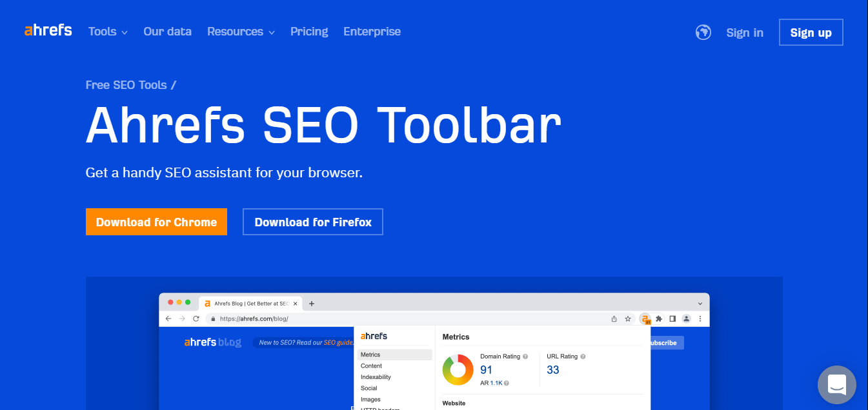Open the language globe selector
The height and width of the screenshot is (410, 868).
[x=703, y=32]
